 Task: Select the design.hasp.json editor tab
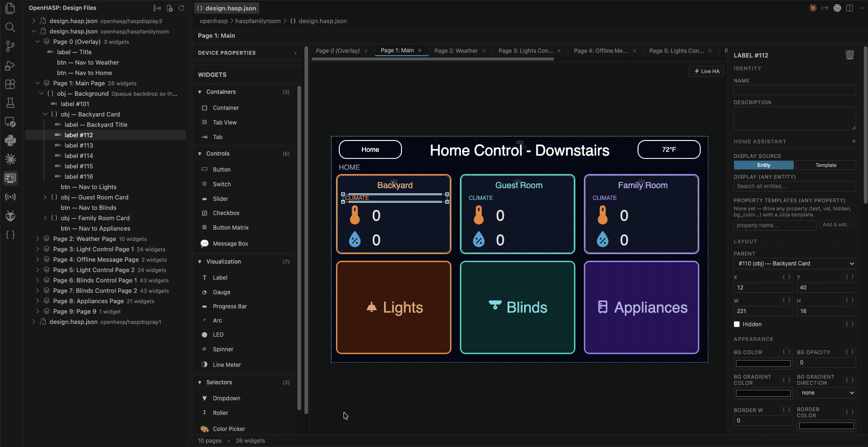[227, 8]
